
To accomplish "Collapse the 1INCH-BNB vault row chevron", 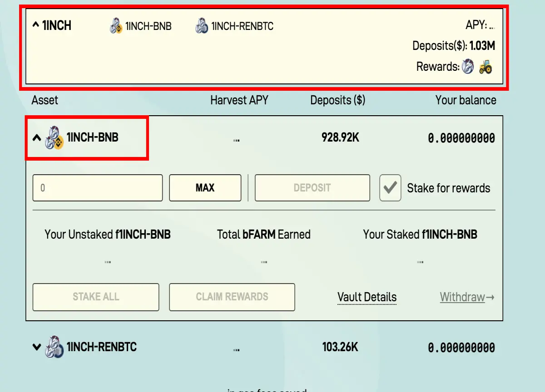I will point(37,138).
